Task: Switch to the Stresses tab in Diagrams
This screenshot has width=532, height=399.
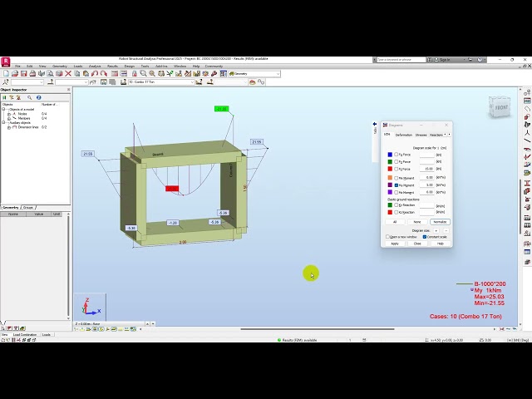Action: click(x=421, y=135)
